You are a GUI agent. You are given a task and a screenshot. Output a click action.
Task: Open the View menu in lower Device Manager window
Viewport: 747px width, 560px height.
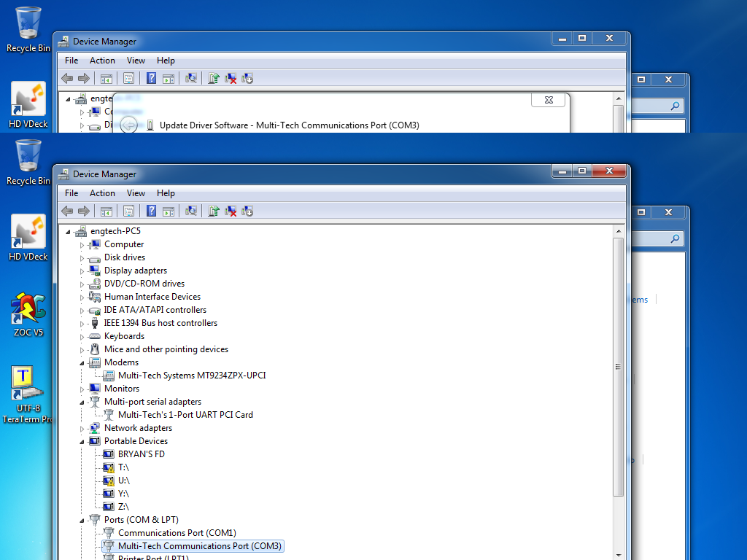tap(136, 193)
